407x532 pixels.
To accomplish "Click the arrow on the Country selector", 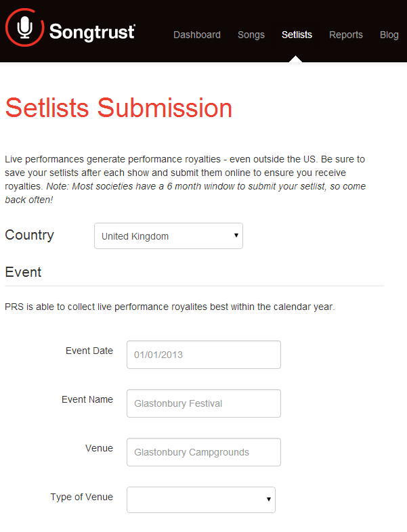I will pos(236,235).
